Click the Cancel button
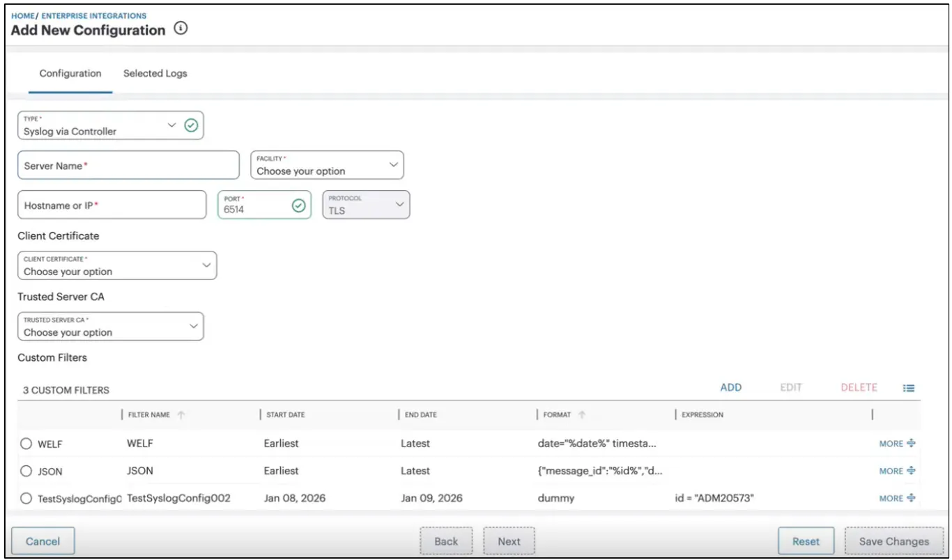952x560 pixels. pyautogui.click(x=43, y=541)
